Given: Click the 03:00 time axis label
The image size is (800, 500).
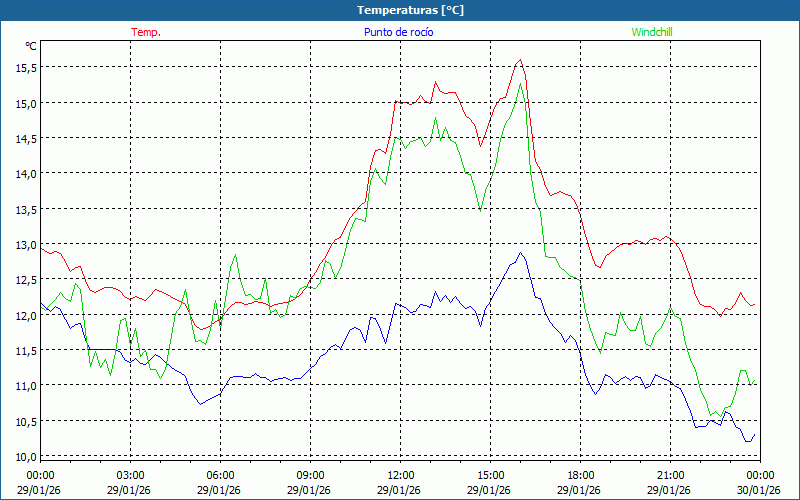Looking at the screenshot, I should (130, 475).
